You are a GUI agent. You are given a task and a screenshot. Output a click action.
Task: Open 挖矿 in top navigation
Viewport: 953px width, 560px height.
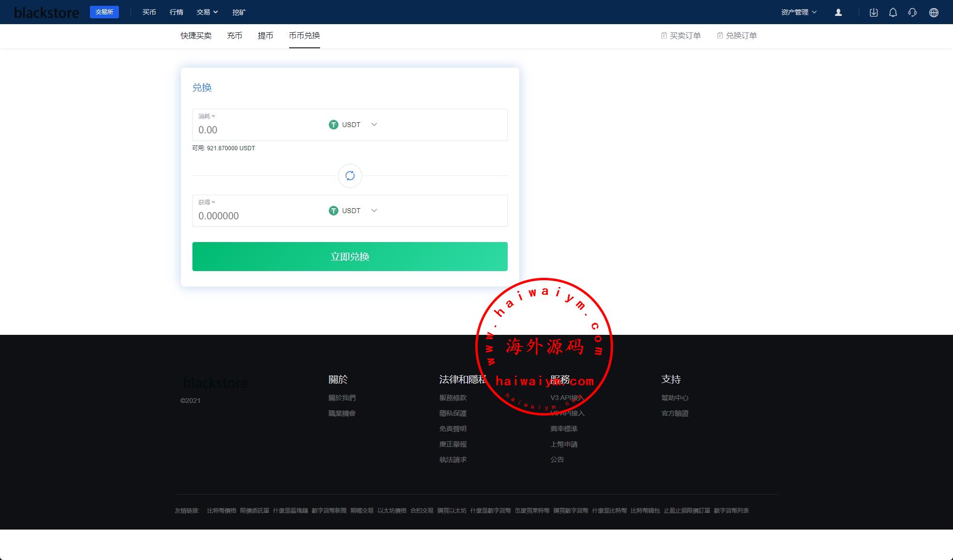239,12
